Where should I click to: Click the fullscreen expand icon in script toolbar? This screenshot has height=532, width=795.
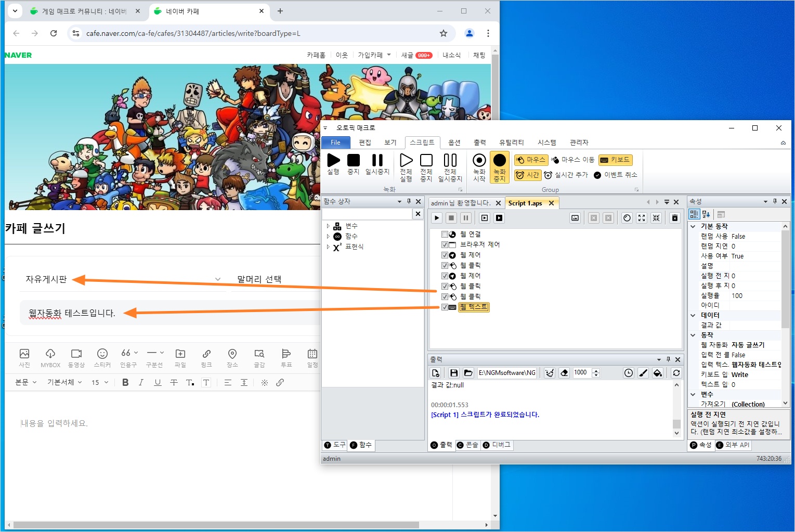point(642,218)
